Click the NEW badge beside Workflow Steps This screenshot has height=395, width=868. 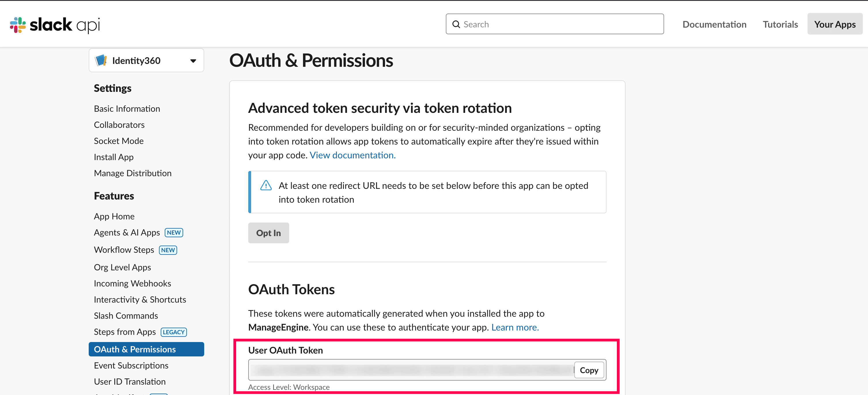(x=168, y=250)
